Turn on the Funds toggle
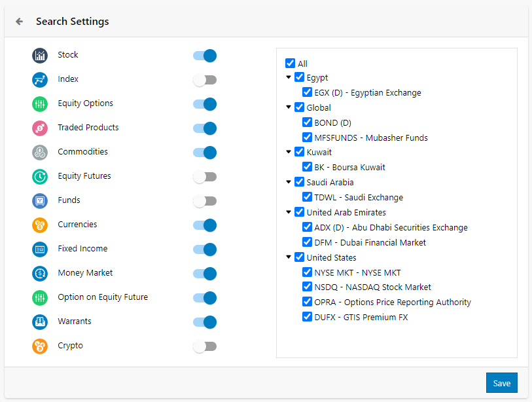 205,201
